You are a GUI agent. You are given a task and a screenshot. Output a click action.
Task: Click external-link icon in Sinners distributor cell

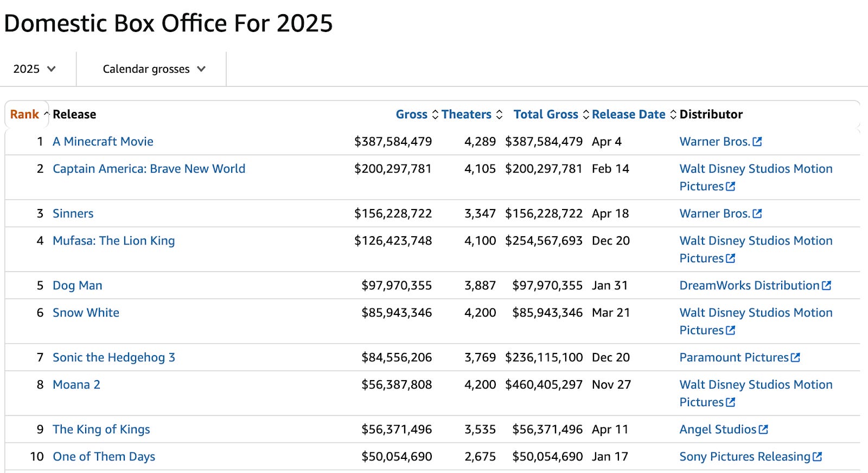coord(757,214)
